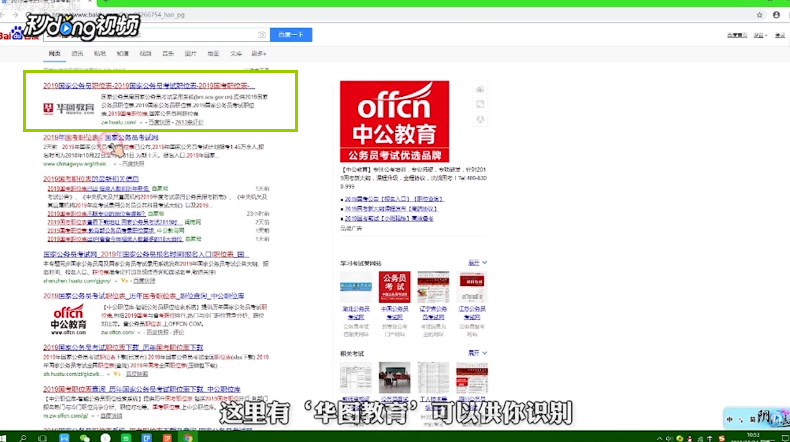Click the 辽宁省公务员考试网 thumbnail
The image size is (790, 442).
pyautogui.click(x=433, y=287)
